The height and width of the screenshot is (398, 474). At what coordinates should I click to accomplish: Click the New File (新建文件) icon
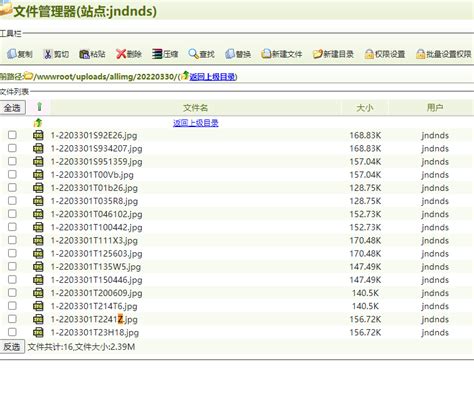[x=266, y=54]
